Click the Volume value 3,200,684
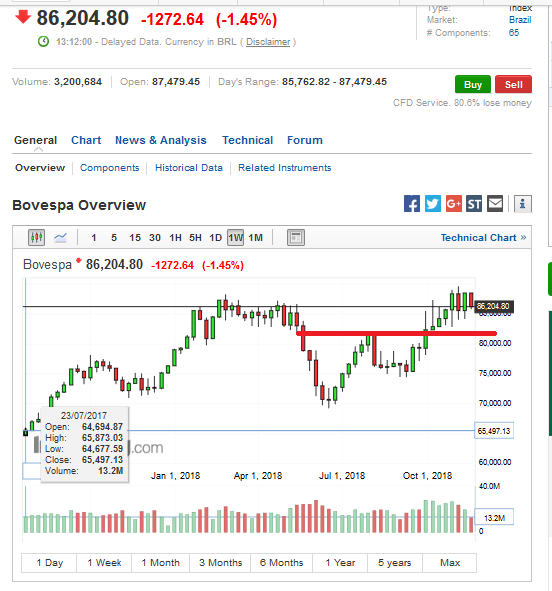Image resolution: width=552 pixels, height=591 pixels. pos(78,82)
